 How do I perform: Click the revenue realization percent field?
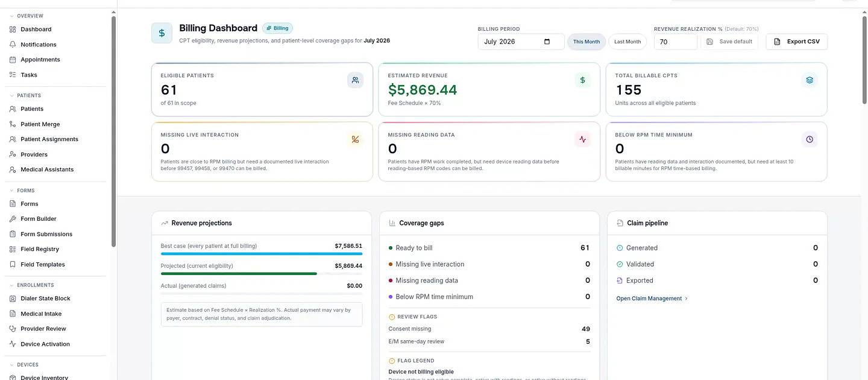click(x=676, y=42)
